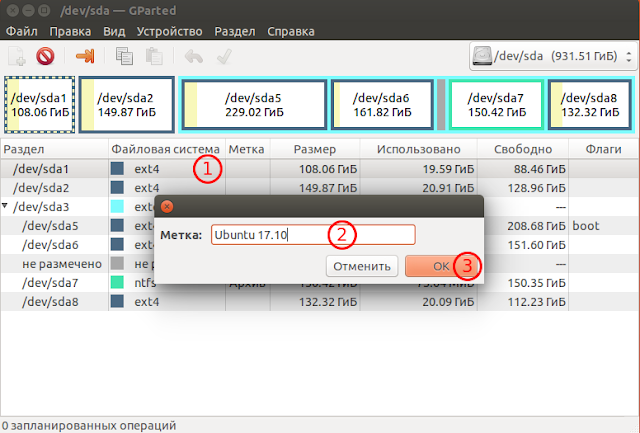Click the ext4 color swatch for /dev/sda1
The height and width of the screenshot is (433, 640).
point(117,169)
